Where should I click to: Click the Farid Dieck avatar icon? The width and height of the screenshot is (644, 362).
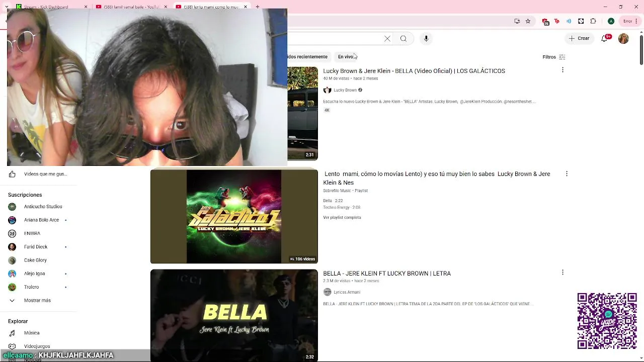click(12, 247)
